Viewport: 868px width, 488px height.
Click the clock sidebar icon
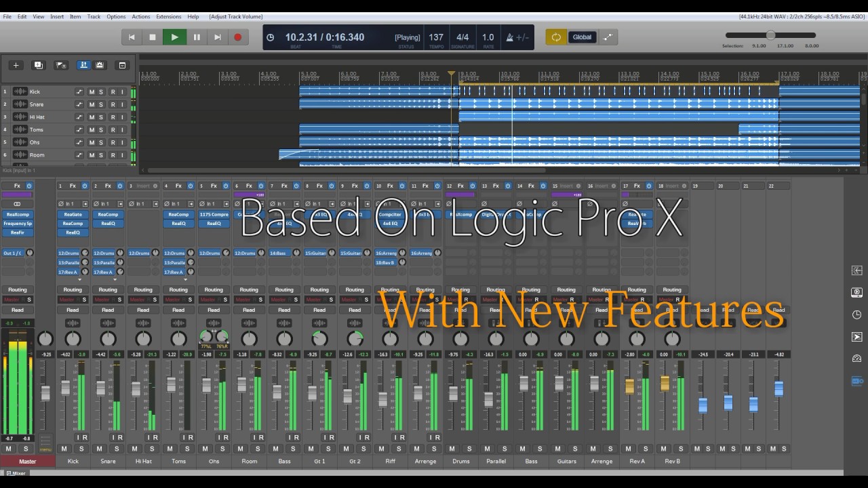click(x=856, y=315)
